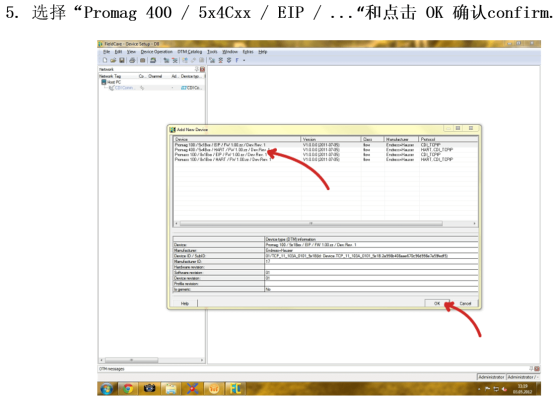Click the Network panel horizontal scrollbar
This screenshot has height=399, width=554.
coord(131,360)
